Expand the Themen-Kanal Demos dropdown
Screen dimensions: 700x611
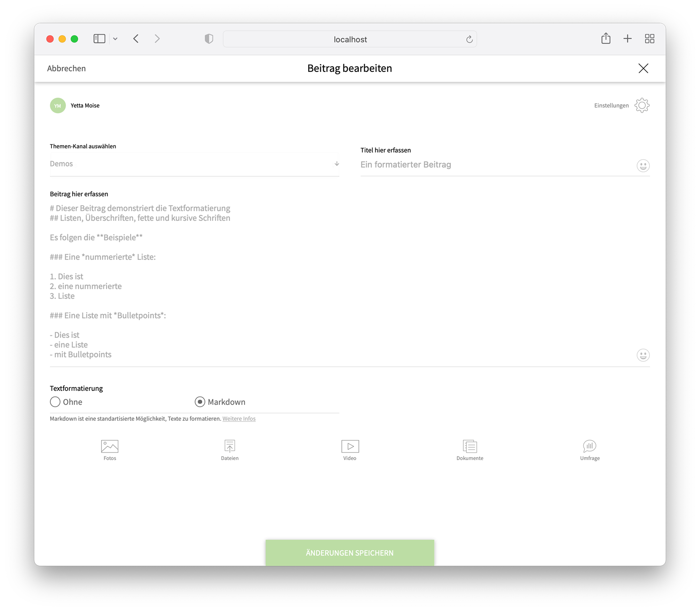[x=194, y=164]
